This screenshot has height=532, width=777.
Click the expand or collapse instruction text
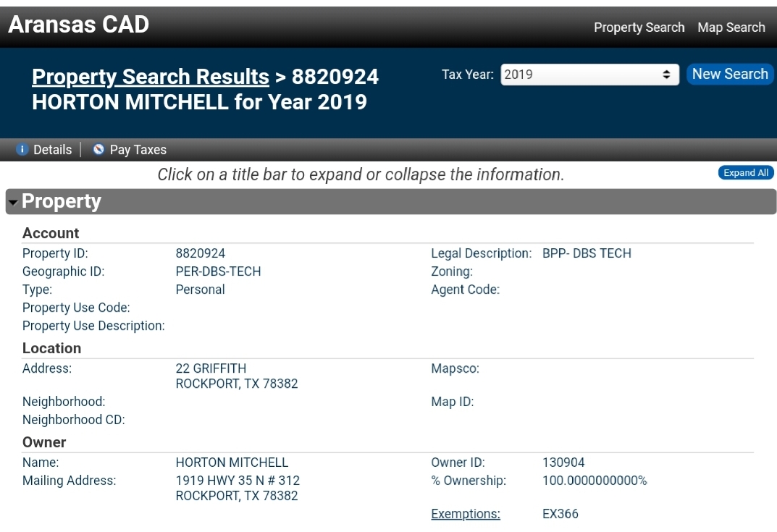(361, 174)
